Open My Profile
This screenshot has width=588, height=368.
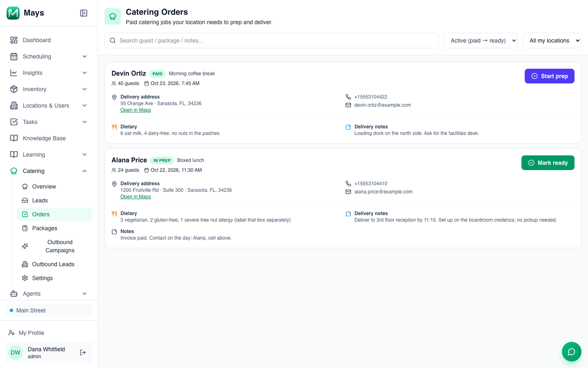tap(49, 333)
